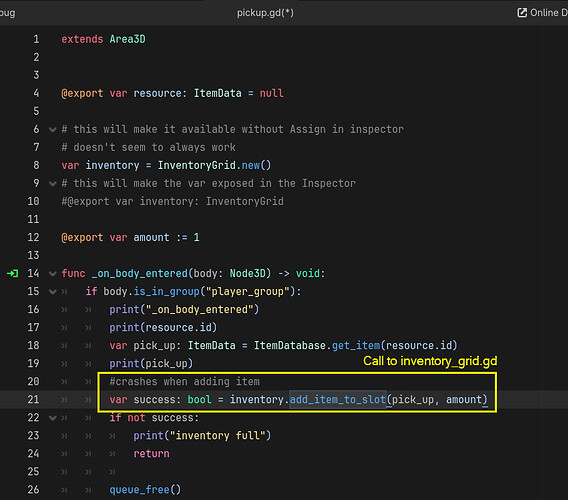The image size is (568, 500).
Task: Click the ItemData type on line 4
Action: point(217,93)
